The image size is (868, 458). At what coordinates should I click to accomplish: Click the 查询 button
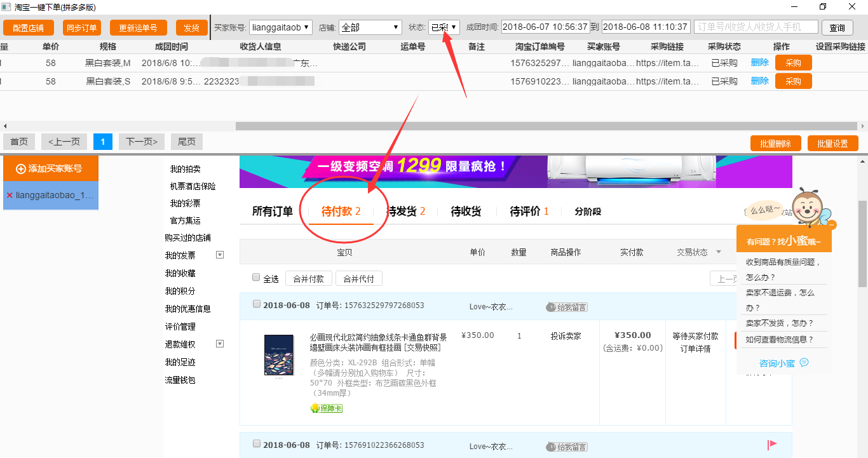pyautogui.click(x=837, y=28)
